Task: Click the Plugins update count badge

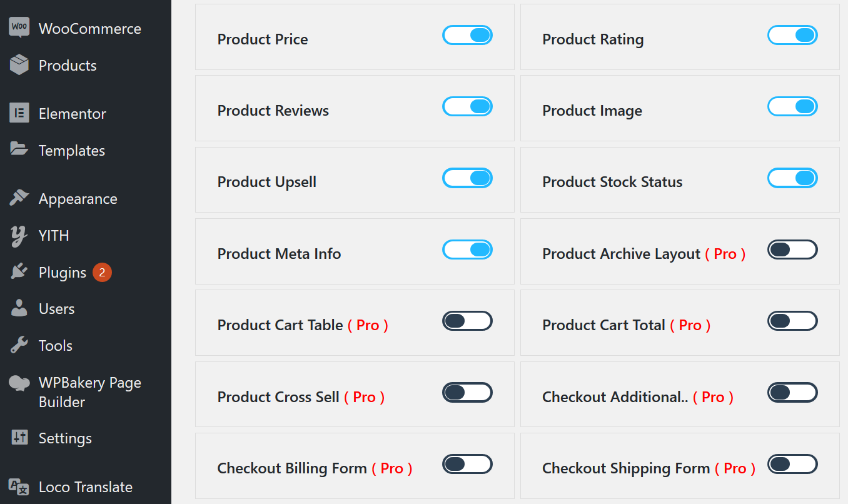Action: point(102,273)
